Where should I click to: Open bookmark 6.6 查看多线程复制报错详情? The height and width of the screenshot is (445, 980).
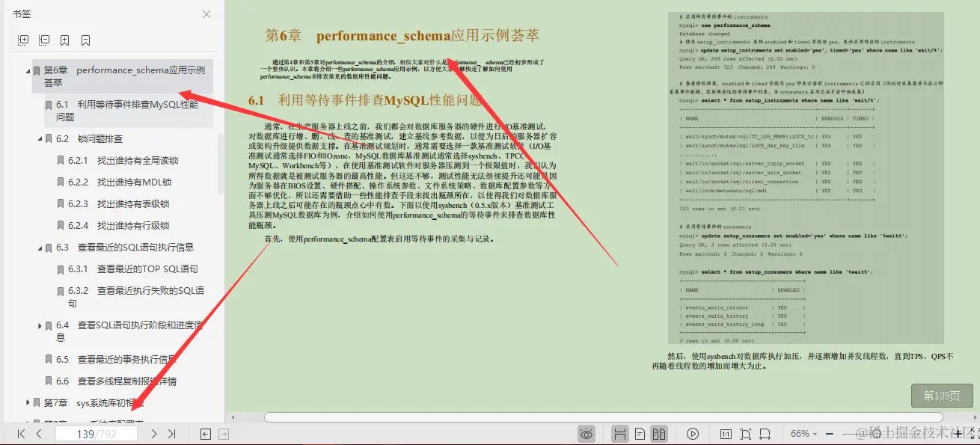[116, 381]
